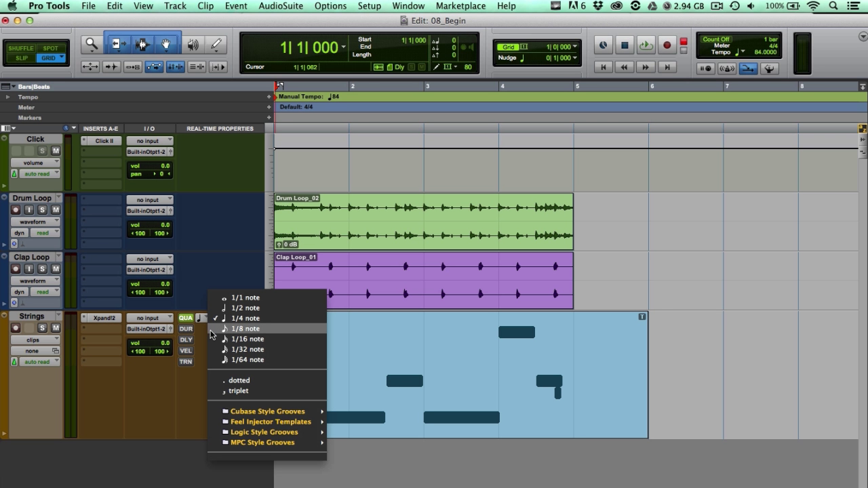Click the Xpand!2 insert button
The height and width of the screenshot is (488, 868).
[x=104, y=318]
